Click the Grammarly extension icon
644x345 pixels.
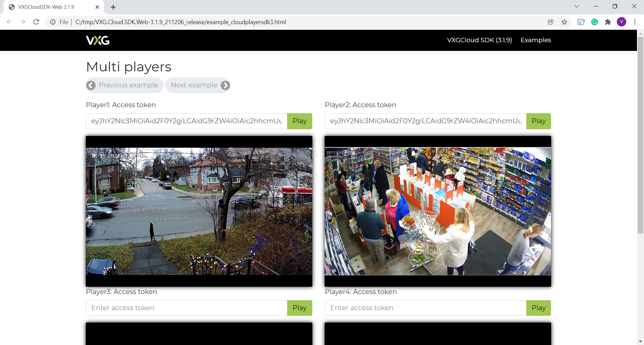(x=594, y=22)
